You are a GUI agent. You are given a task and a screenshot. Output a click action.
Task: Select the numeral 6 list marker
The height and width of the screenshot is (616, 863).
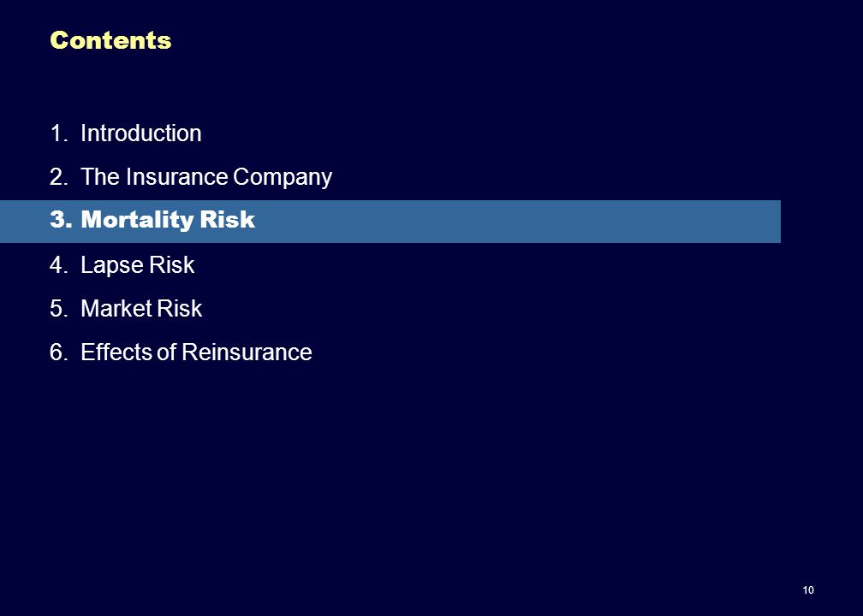coord(58,352)
